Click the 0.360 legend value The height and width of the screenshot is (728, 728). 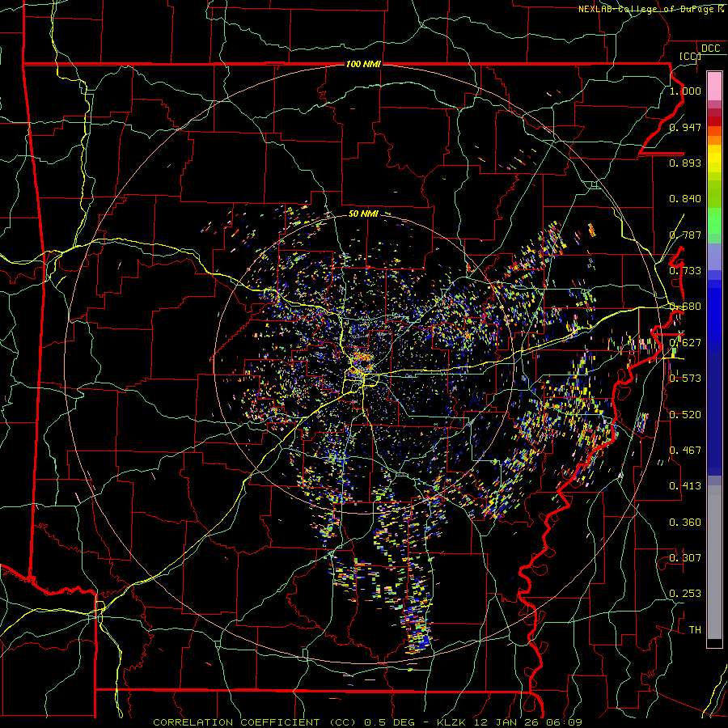tap(685, 522)
